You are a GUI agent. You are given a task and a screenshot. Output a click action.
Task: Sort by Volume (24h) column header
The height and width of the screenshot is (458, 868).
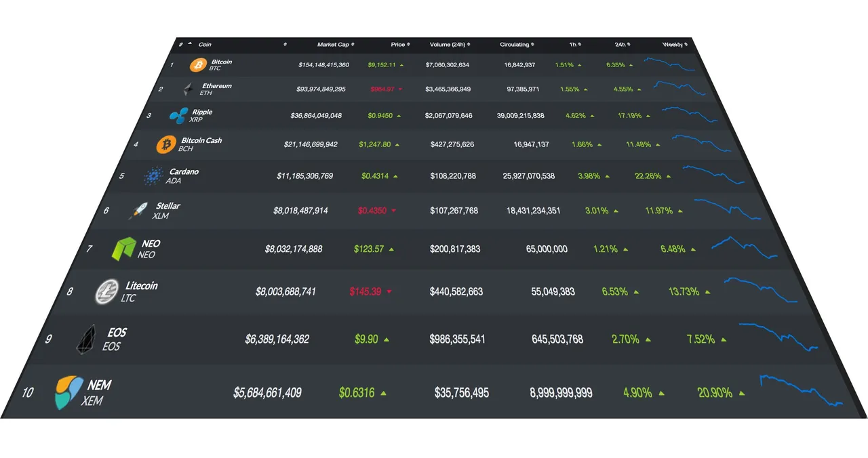(450, 45)
